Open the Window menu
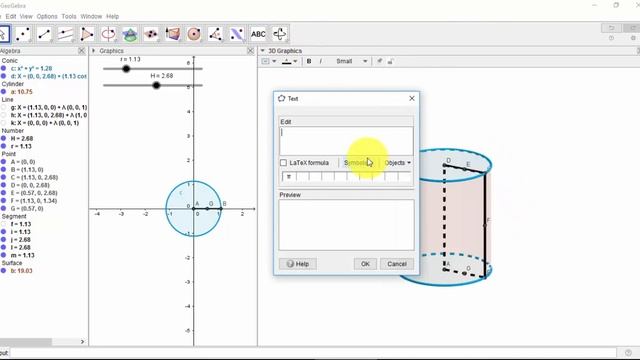The width and height of the screenshot is (640, 360). [x=91, y=16]
